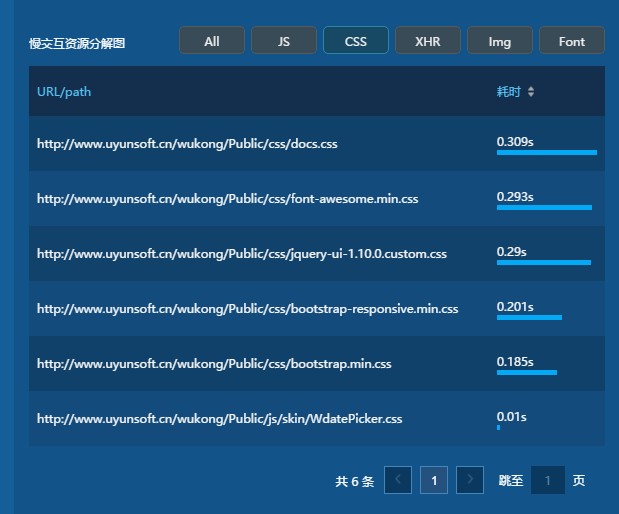Image resolution: width=619 pixels, height=514 pixels.
Task: Click the 慢交互资源分解图 title
Action: pos(77,43)
